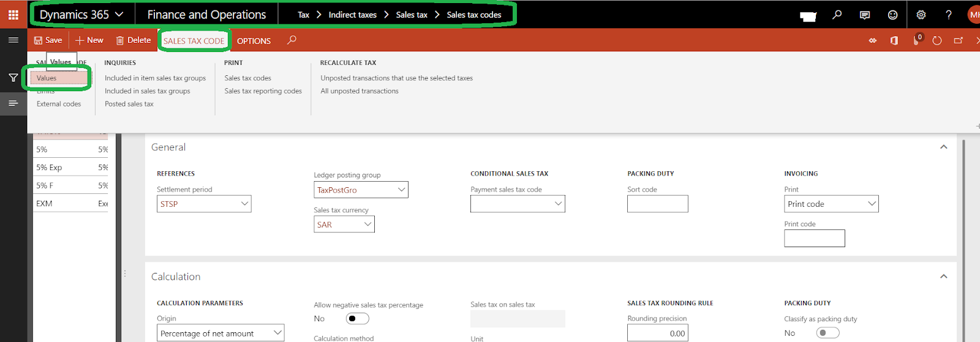Click the attachments icon with 0 badge
This screenshot has height=342, width=980.
(x=917, y=40)
